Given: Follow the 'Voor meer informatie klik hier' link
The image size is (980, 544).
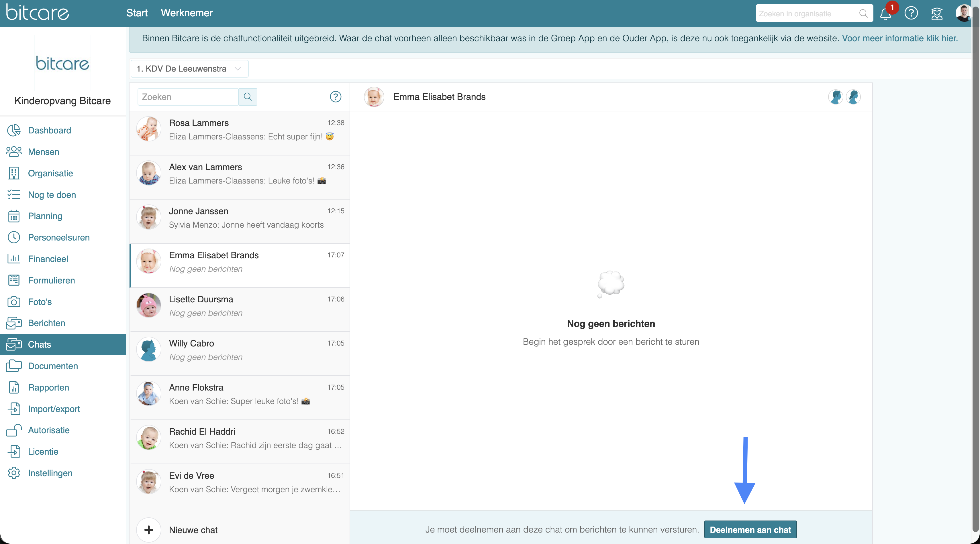Looking at the screenshot, I should click(899, 38).
